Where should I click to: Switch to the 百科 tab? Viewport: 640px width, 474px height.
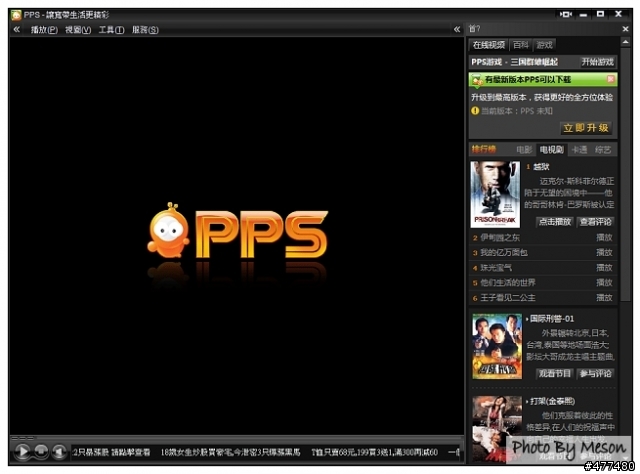521,45
